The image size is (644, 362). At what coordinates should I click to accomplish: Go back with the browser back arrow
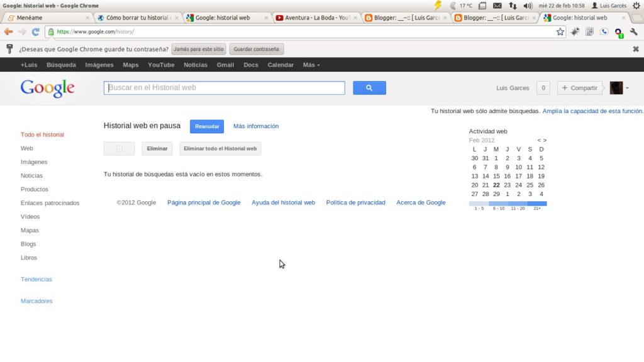pyautogui.click(x=8, y=31)
